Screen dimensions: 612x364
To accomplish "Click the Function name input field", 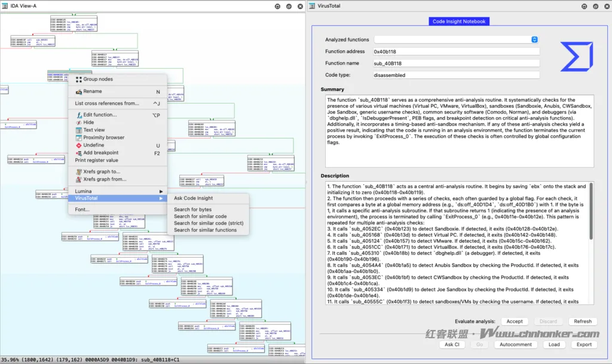I will point(457,63).
